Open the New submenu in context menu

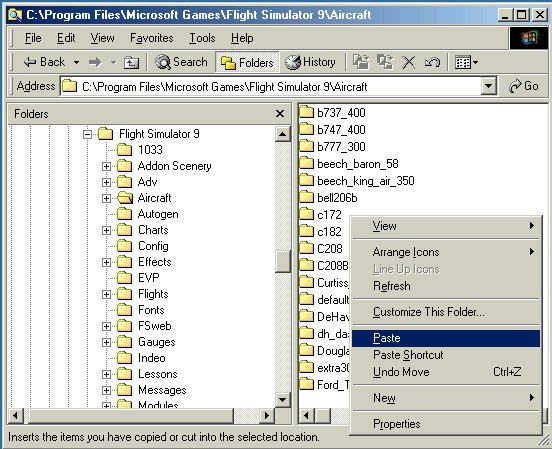pos(446,398)
